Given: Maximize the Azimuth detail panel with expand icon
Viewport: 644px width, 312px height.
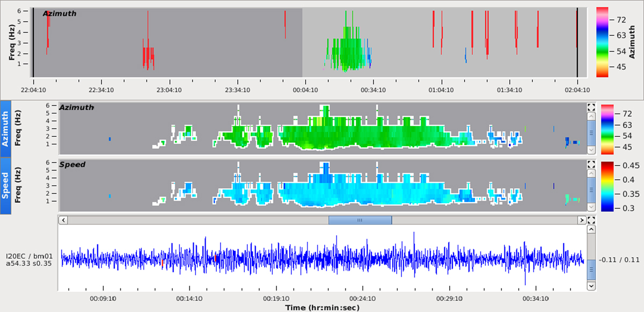Looking at the screenshot, I should [591, 107].
